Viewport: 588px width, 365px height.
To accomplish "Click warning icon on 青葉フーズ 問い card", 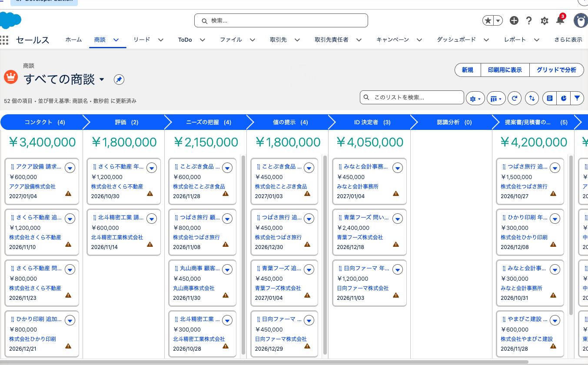I will pos(396,245).
